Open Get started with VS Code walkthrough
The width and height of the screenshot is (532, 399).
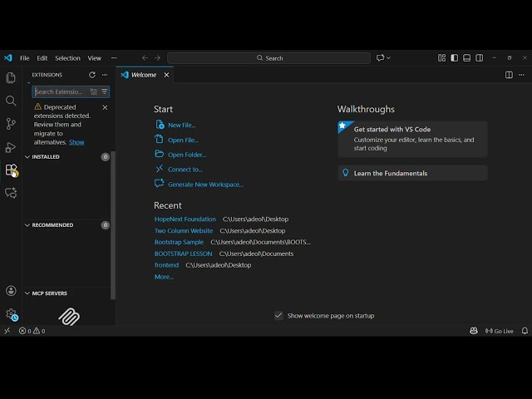pyautogui.click(x=412, y=139)
